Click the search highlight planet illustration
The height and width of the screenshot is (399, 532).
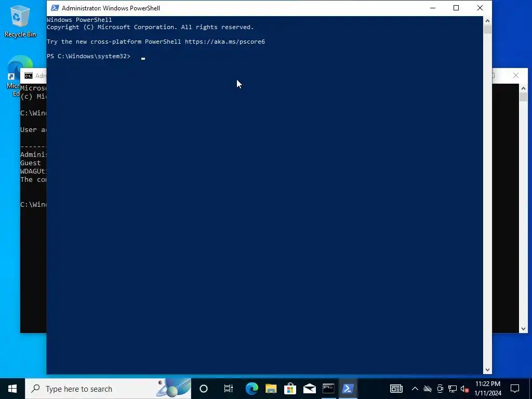tap(173, 388)
